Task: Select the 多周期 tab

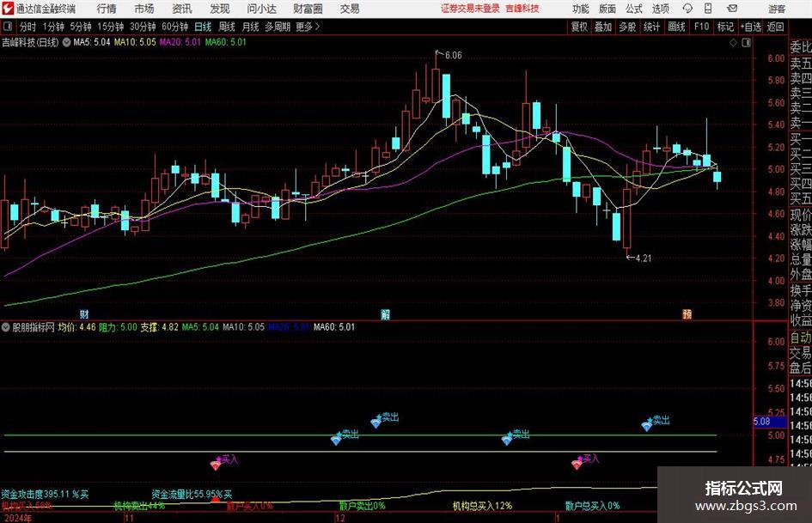Action: pos(278,27)
